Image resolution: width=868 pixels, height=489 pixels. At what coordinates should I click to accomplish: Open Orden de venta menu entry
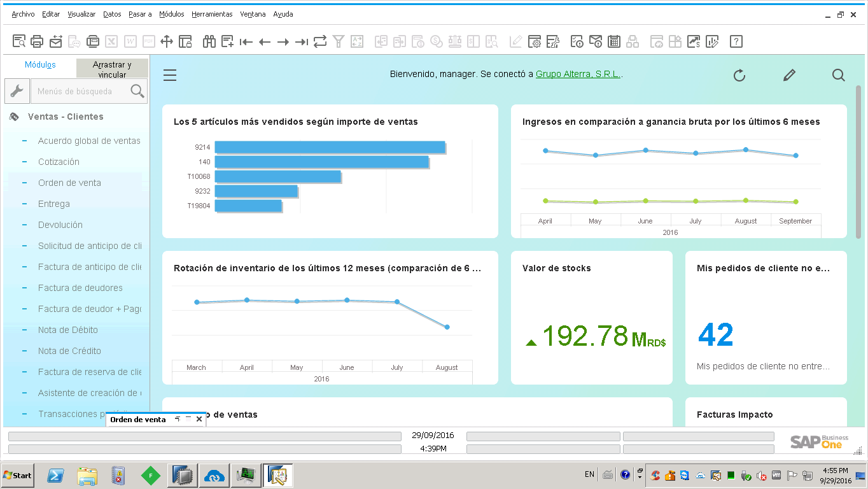click(x=69, y=183)
